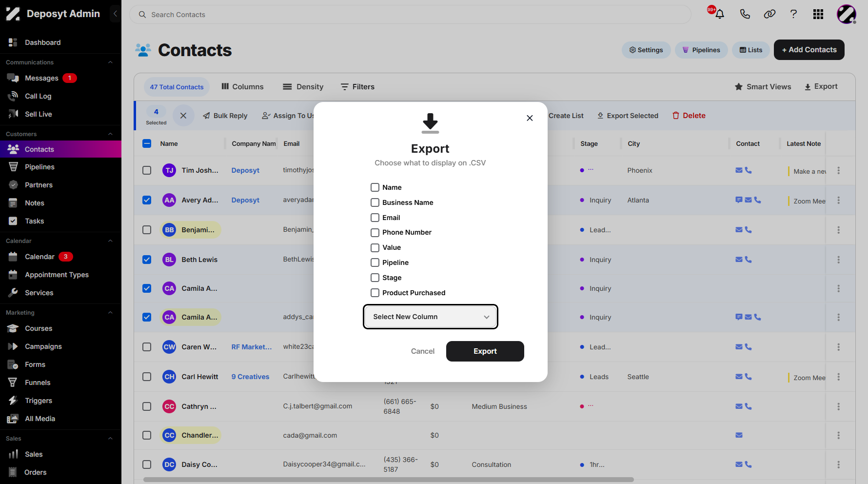Collapse the Communications sidebar section
Screen dimensions: 868x484
coord(110,62)
